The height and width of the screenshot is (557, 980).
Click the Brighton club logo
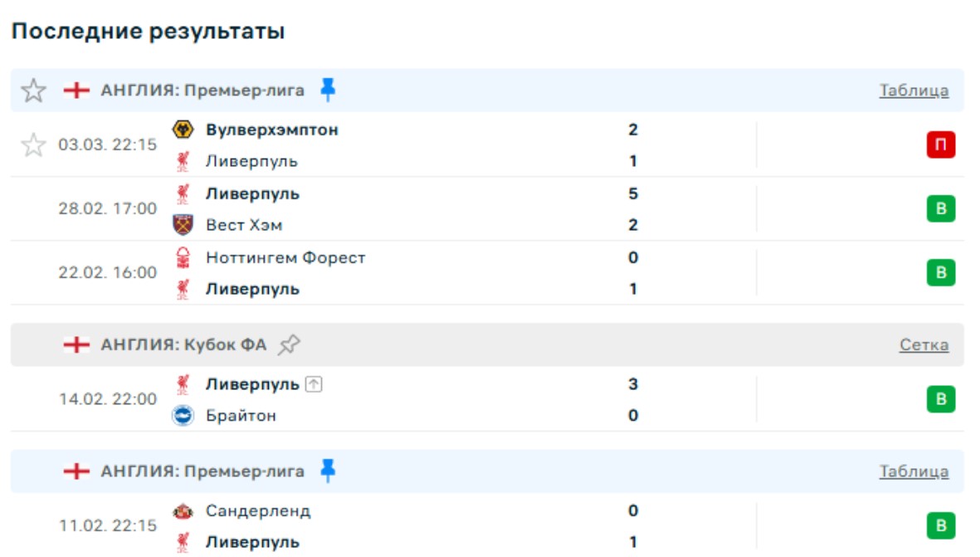tap(183, 415)
